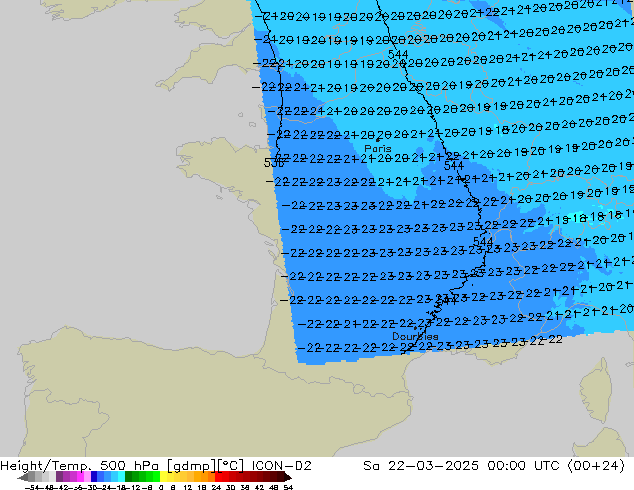Click the 'ICON-D2' model name
This screenshot has width=634, height=490.
[281, 466]
